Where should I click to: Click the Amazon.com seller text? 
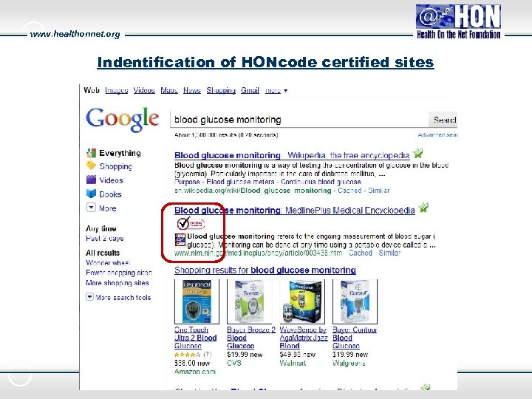tap(195, 372)
